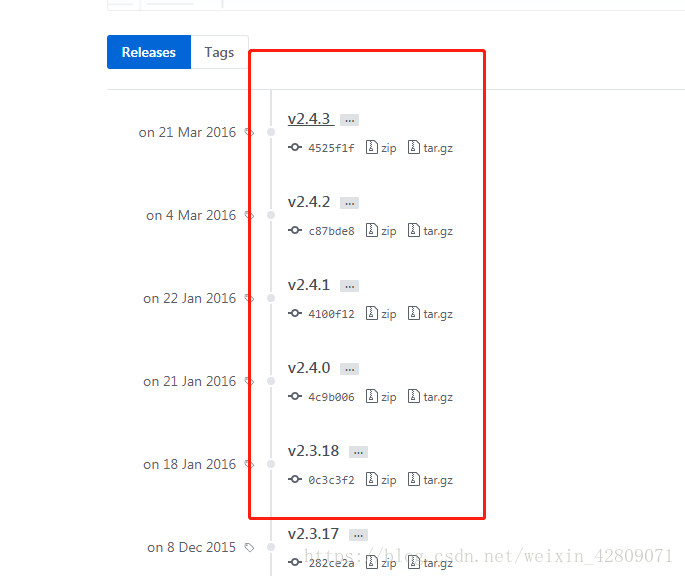Download the tar.gz text link for v2.4.2
This screenshot has width=685, height=576.
[x=438, y=232]
